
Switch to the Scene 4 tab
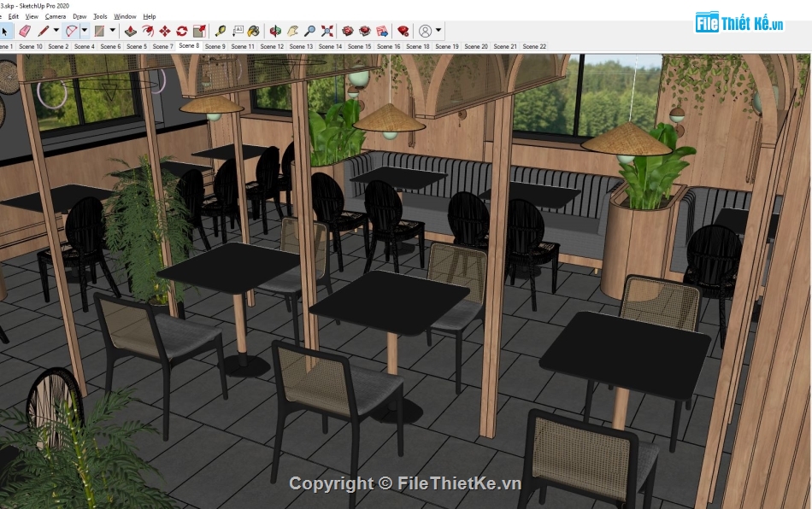[x=85, y=47]
